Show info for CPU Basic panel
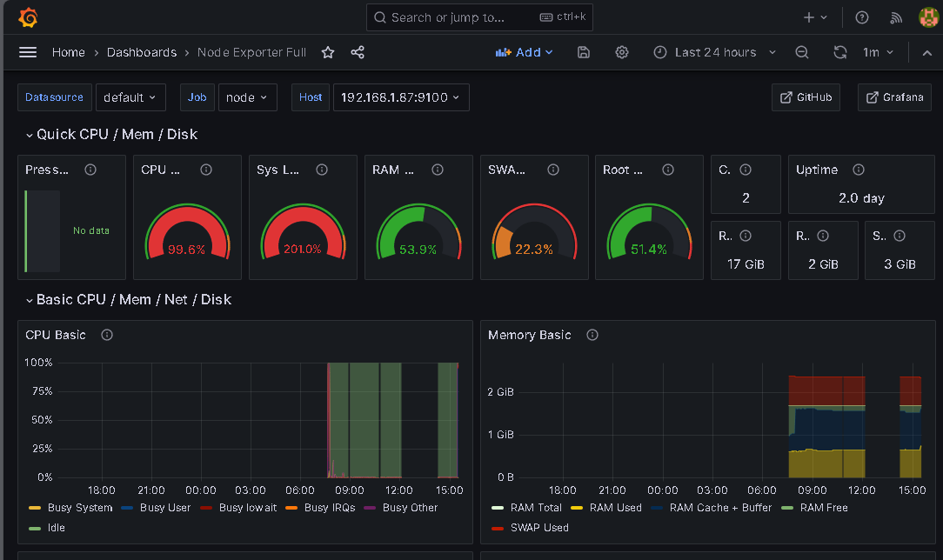 tap(107, 335)
